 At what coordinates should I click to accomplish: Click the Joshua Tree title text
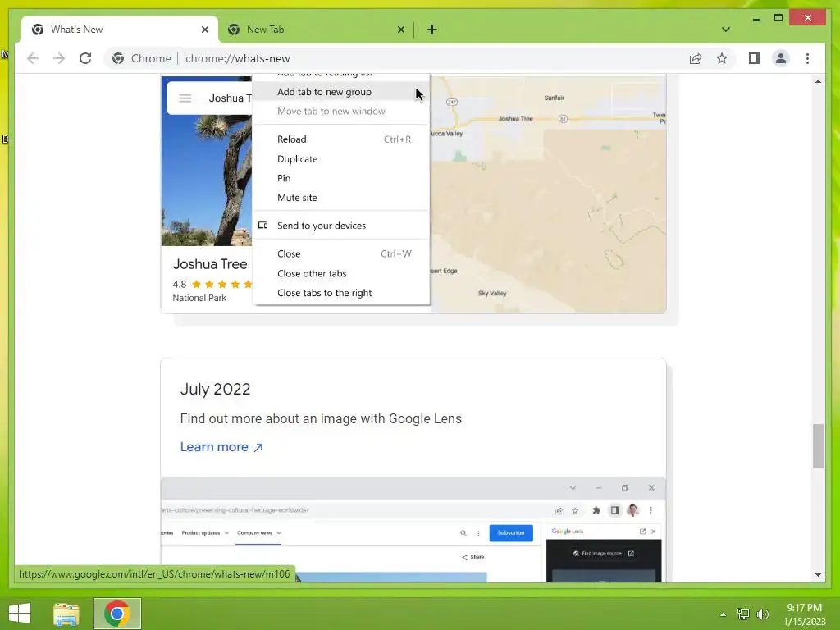click(210, 264)
